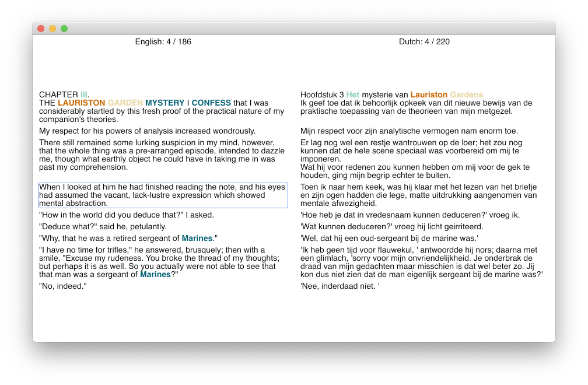Select '"Deduce what?" said he, petulantly.' line
Screen dimensions: 588x385
pos(103,226)
